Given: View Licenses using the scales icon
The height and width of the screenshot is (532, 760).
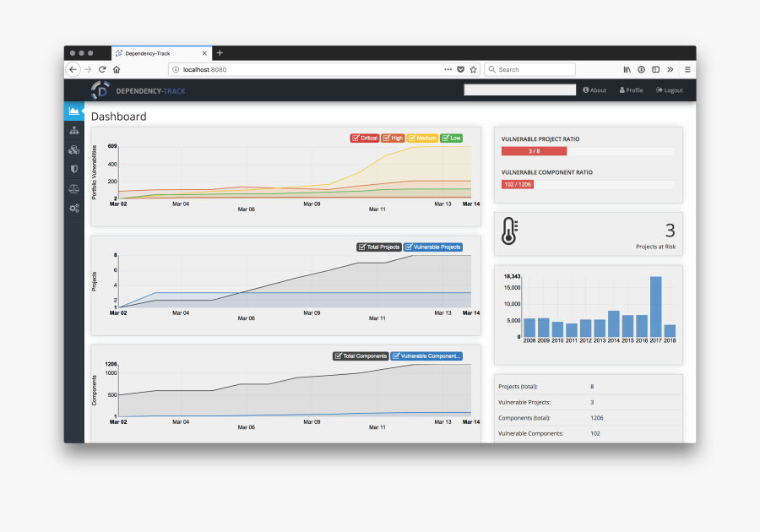Looking at the screenshot, I should (x=73, y=188).
